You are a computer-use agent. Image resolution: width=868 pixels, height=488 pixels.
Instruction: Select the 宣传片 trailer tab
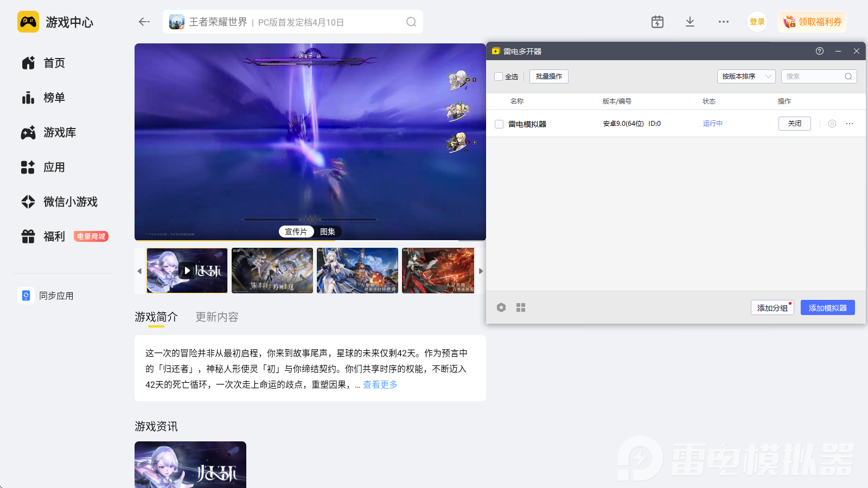click(296, 232)
